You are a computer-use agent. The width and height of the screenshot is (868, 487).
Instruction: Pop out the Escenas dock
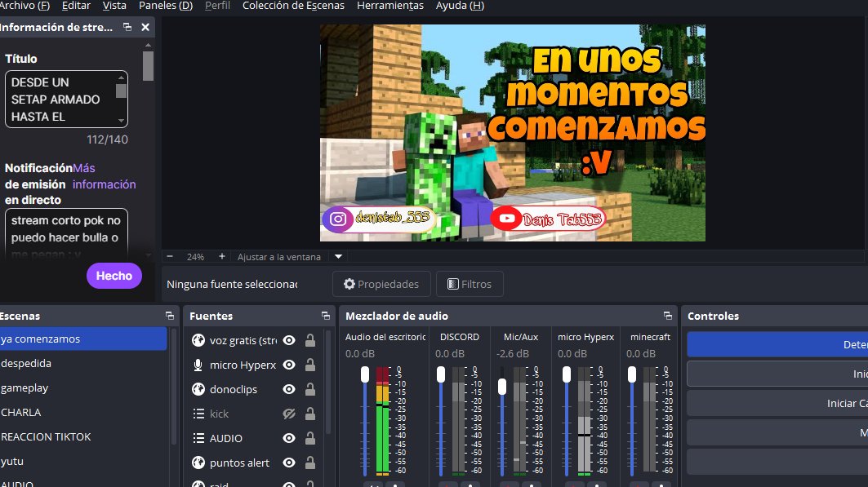(169, 316)
